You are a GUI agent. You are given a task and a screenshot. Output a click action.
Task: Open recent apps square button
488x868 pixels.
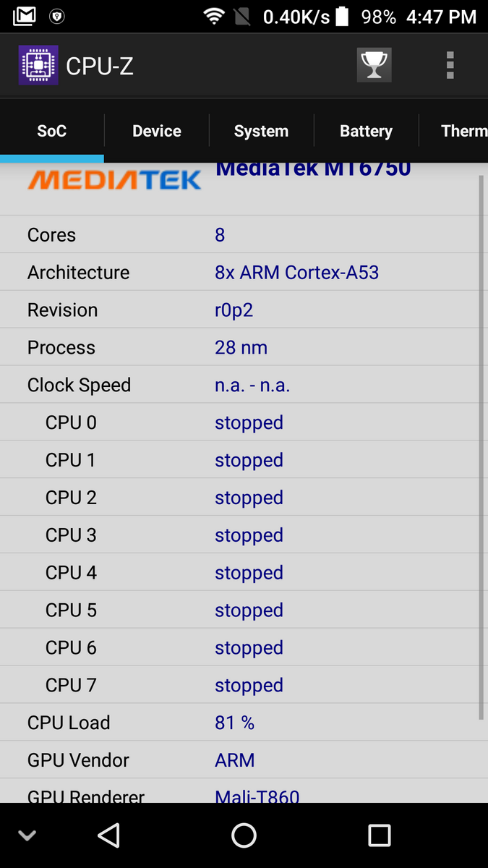(x=379, y=835)
